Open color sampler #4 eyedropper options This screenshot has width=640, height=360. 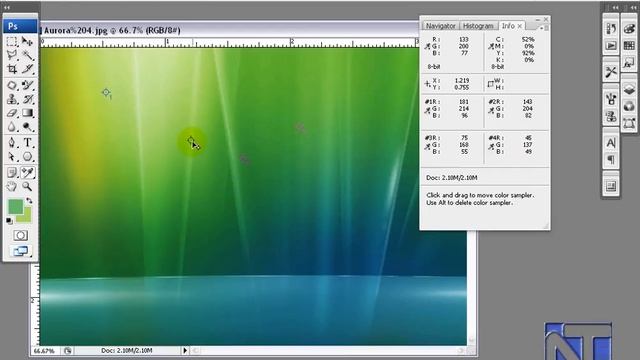tap(491, 146)
